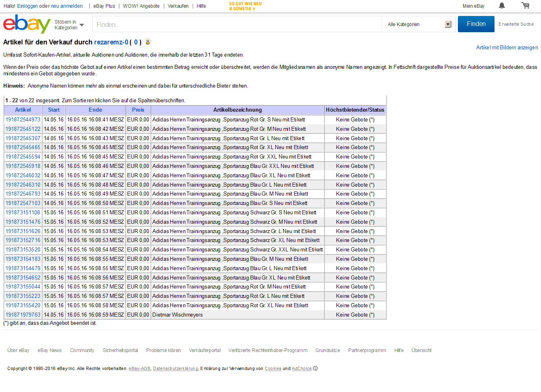This screenshot has height=392, width=541.
Task: Open item number 191872545594
Action: point(23,157)
